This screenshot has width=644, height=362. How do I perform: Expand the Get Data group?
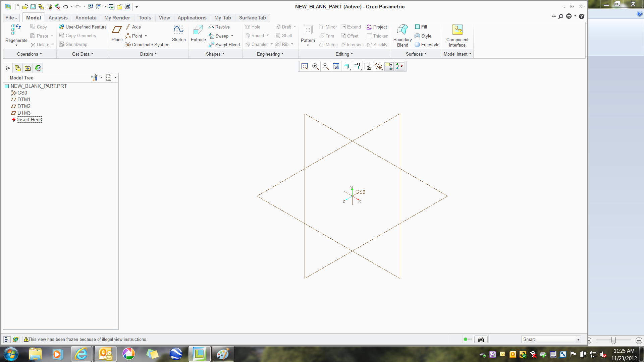click(x=83, y=54)
